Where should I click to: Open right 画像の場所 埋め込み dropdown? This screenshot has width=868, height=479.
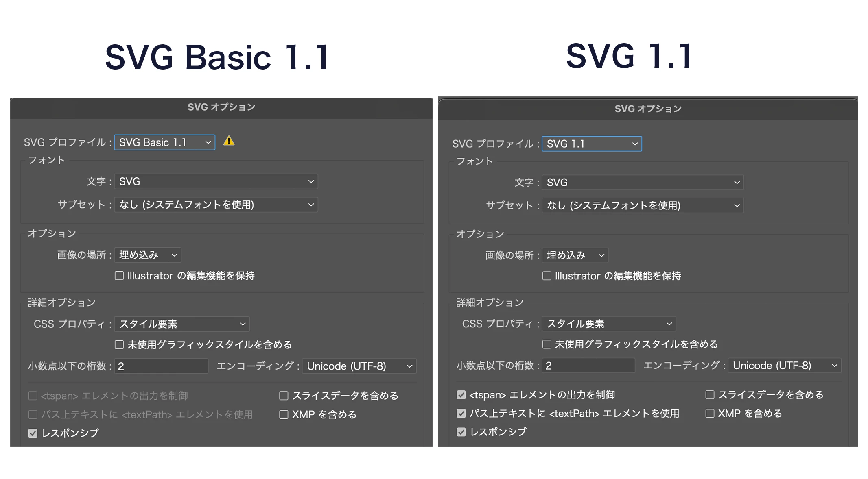(575, 255)
